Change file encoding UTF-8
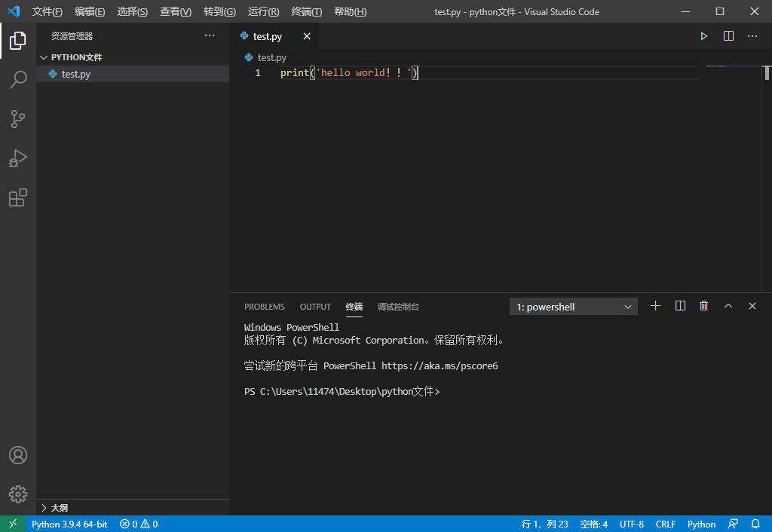 pyautogui.click(x=632, y=524)
